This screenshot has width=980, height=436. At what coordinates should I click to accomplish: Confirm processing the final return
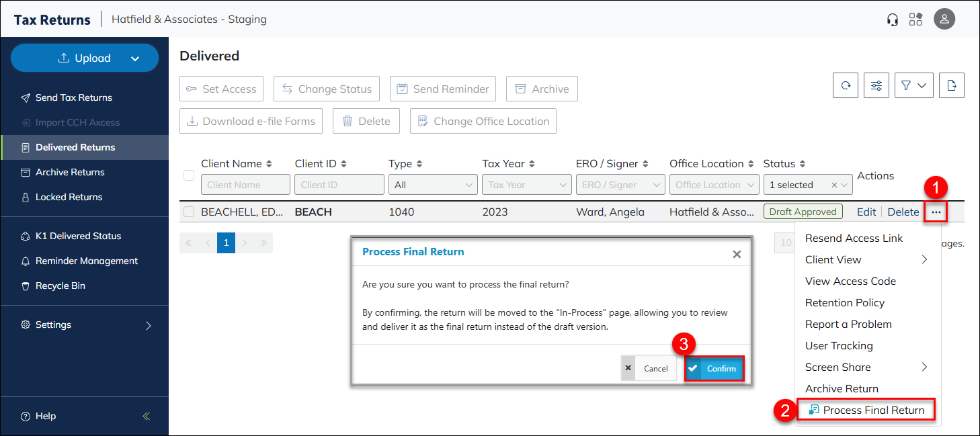click(714, 369)
